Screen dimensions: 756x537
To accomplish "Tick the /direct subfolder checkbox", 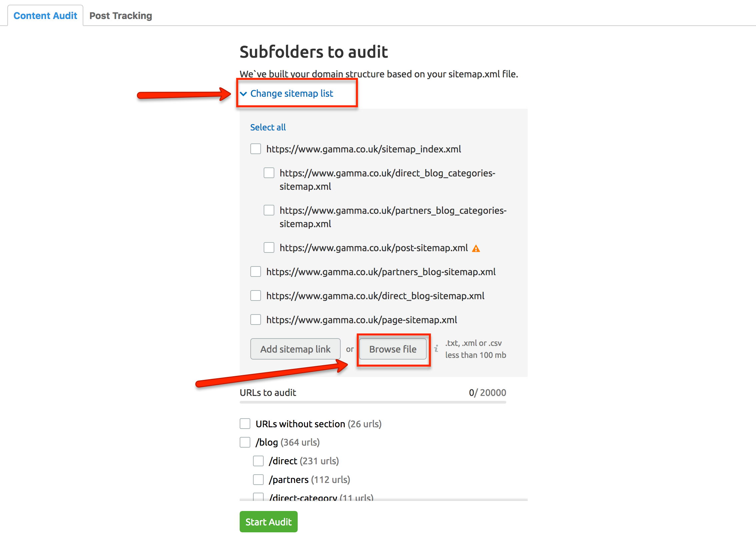I will 258,461.
